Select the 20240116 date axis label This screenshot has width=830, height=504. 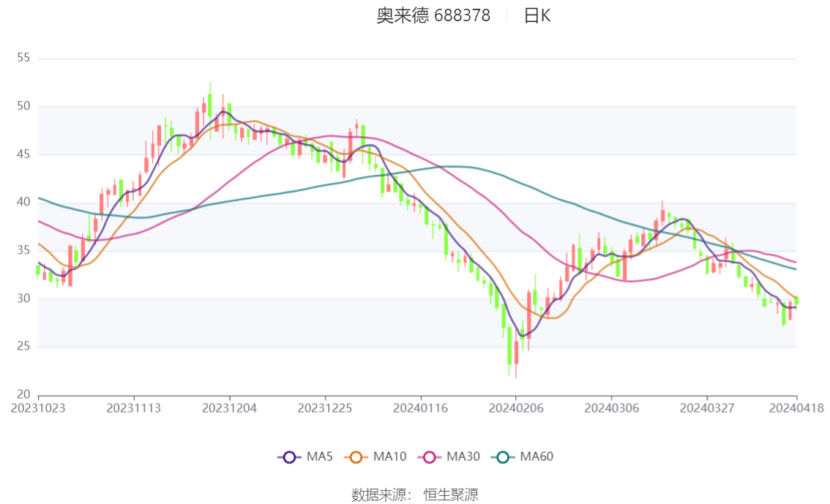coord(420,408)
